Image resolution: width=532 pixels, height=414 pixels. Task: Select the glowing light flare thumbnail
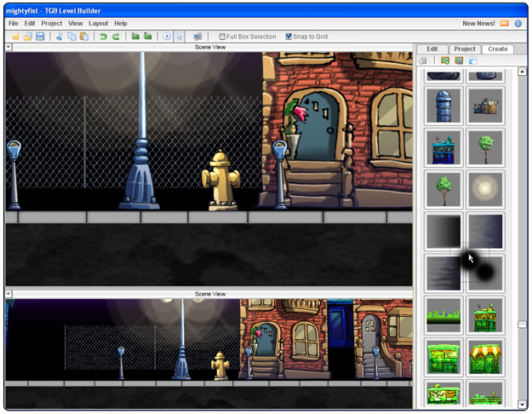[x=485, y=189]
